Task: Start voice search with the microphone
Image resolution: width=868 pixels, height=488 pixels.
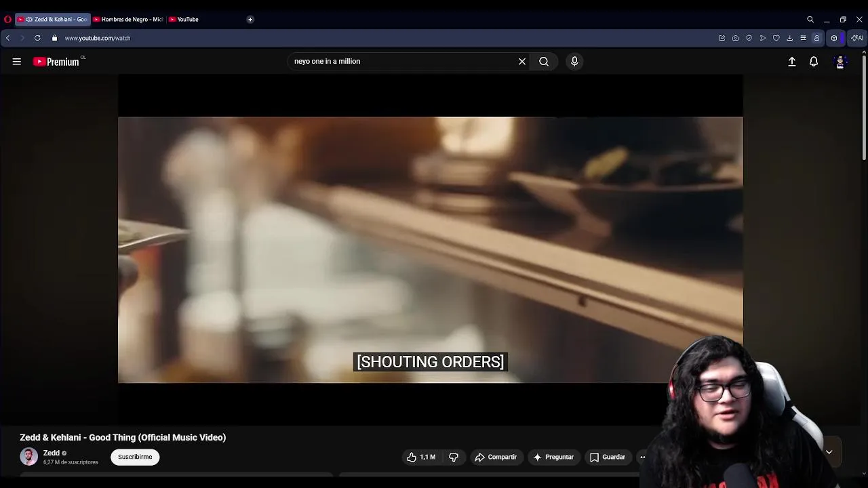Action: pyautogui.click(x=574, y=61)
